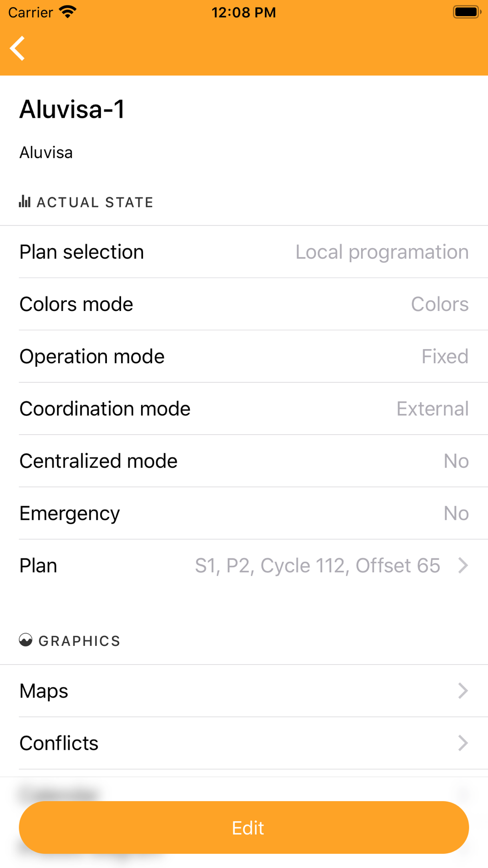Open the Maps graphics item
The image size is (488, 868).
(x=244, y=691)
